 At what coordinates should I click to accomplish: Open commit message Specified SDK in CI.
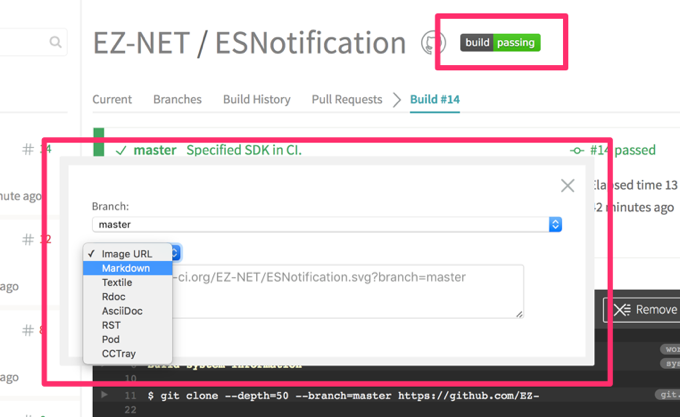pyautogui.click(x=244, y=150)
